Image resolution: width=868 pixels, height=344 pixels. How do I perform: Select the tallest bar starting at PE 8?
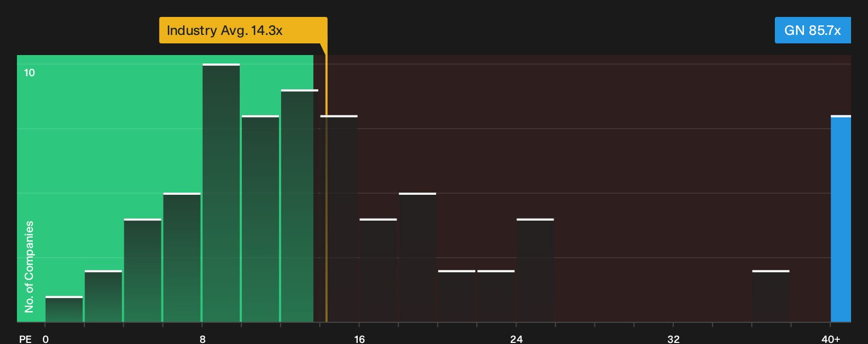(221, 193)
